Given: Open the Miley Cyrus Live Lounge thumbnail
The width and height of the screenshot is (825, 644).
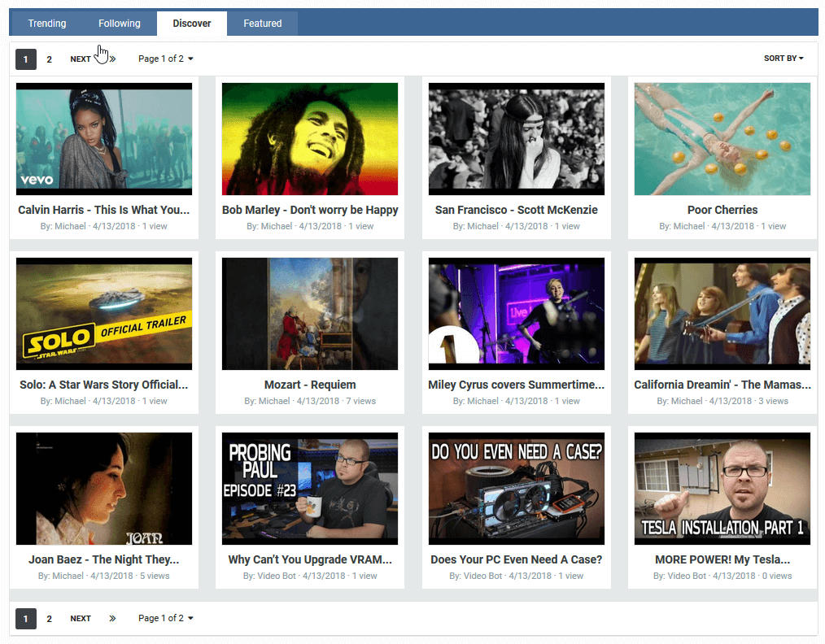Looking at the screenshot, I should (516, 314).
